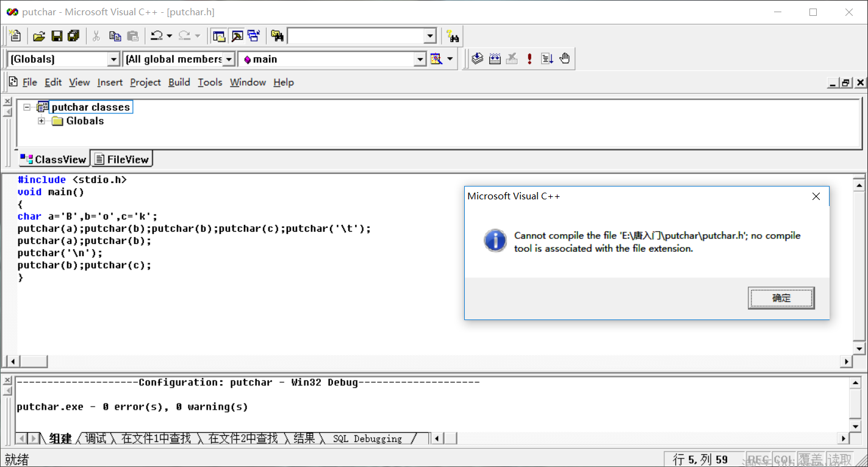Save the file with the floppy icon
Viewport: 868px width, 467px height.
pyautogui.click(x=57, y=36)
